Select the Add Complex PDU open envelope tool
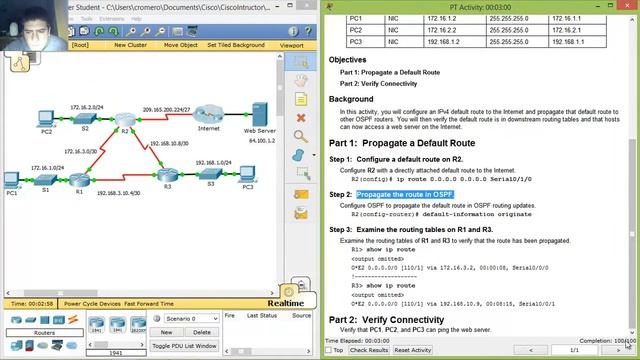The width and height of the screenshot is (640, 360). [301, 213]
